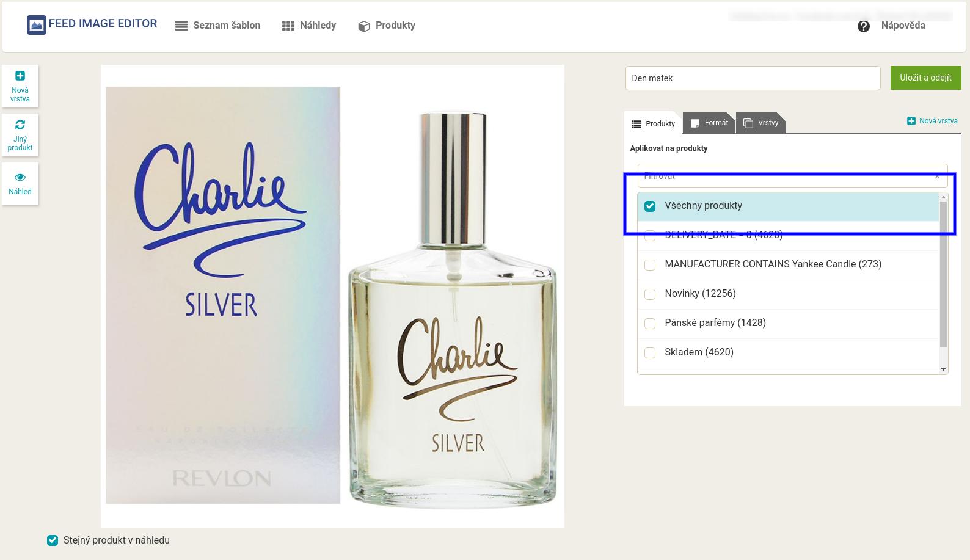
Task: Click the Uložit a odejít button
Action: (x=925, y=78)
